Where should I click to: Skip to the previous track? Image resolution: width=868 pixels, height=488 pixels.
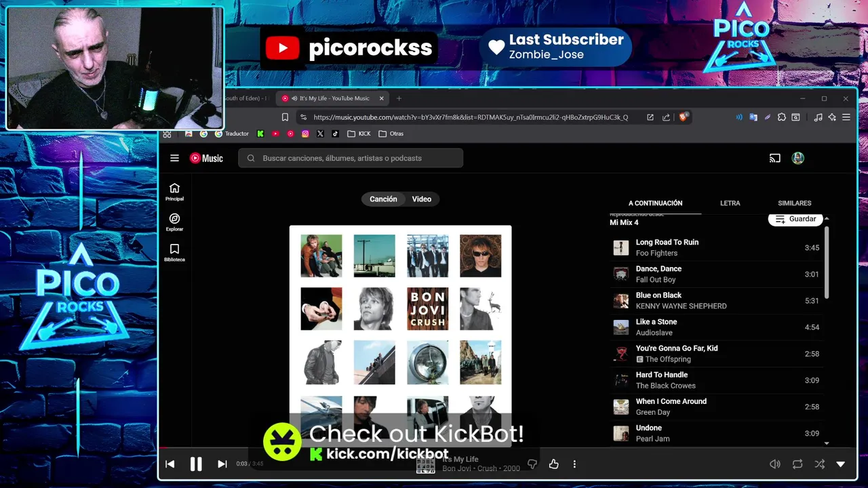pyautogui.click(x=170, y=464)
